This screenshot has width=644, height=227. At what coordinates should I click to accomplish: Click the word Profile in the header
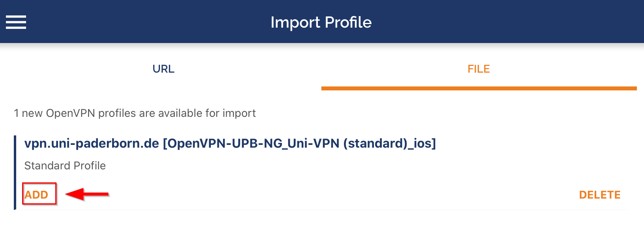348,23
